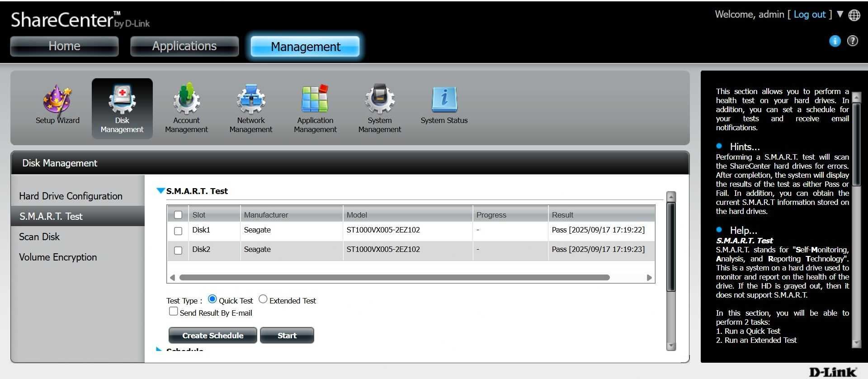The image size is (868, 379).
Task: Check the Disk2 checkbox
Action: [178, 250]
